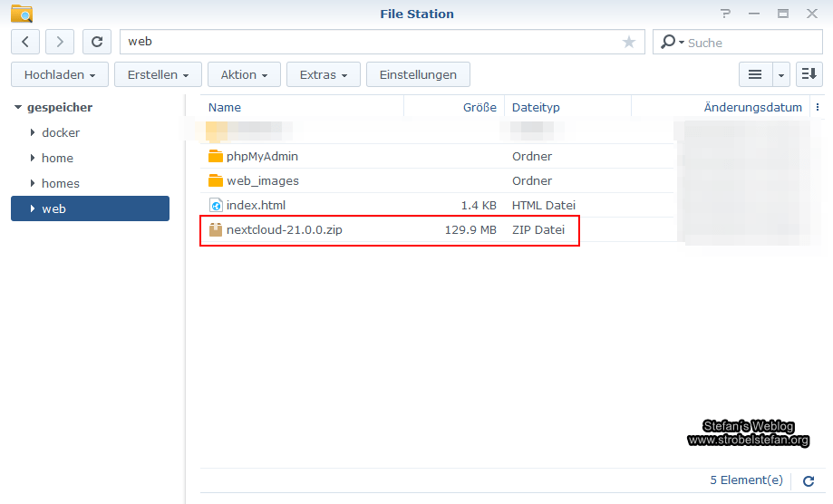This screenshot has width=833, height=504.
Task: Expand the home folder arrow
Action: (x=33, y=158)
